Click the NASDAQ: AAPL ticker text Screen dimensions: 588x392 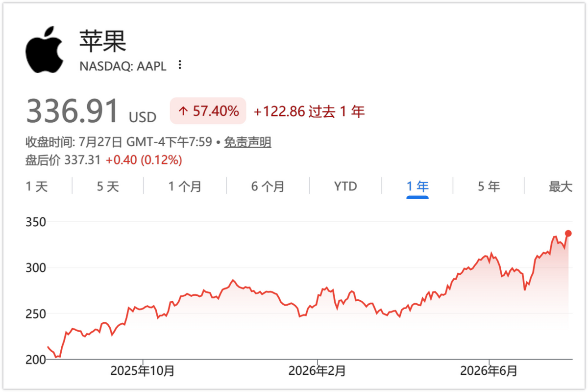(x=123, y=66)
